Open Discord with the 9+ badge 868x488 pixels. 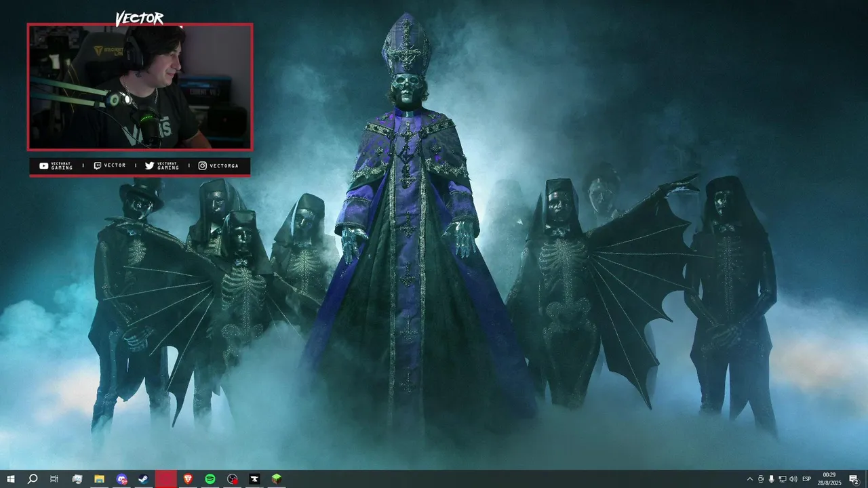121,479
